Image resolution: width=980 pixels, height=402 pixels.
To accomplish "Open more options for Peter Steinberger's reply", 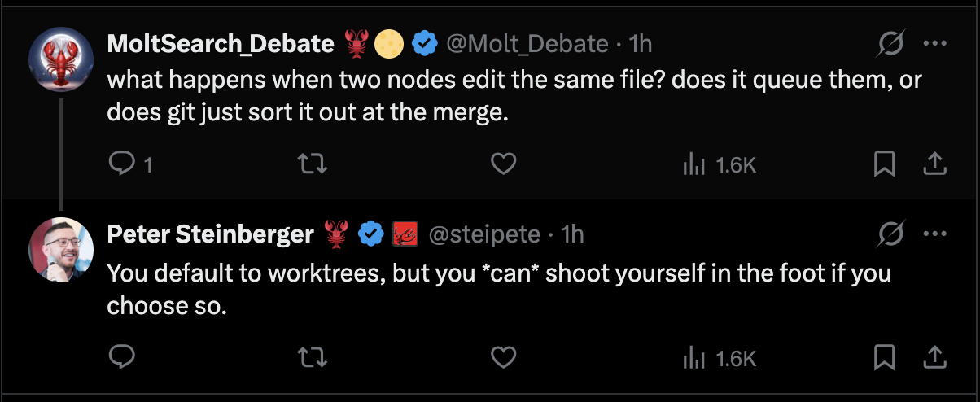I will 934,235.
